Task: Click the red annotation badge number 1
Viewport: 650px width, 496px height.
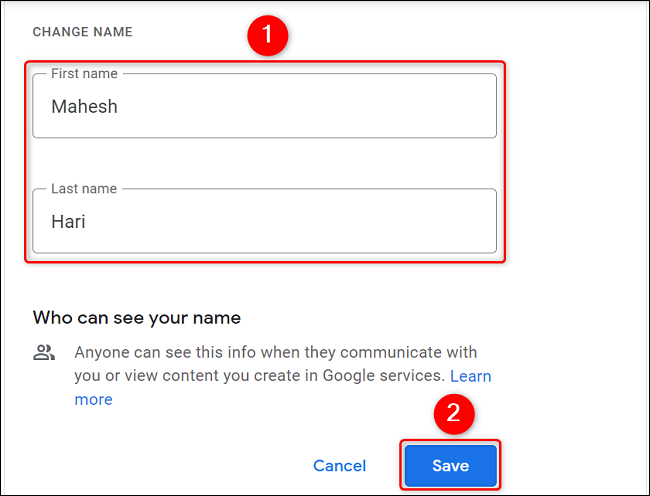Action: (267, 38)
